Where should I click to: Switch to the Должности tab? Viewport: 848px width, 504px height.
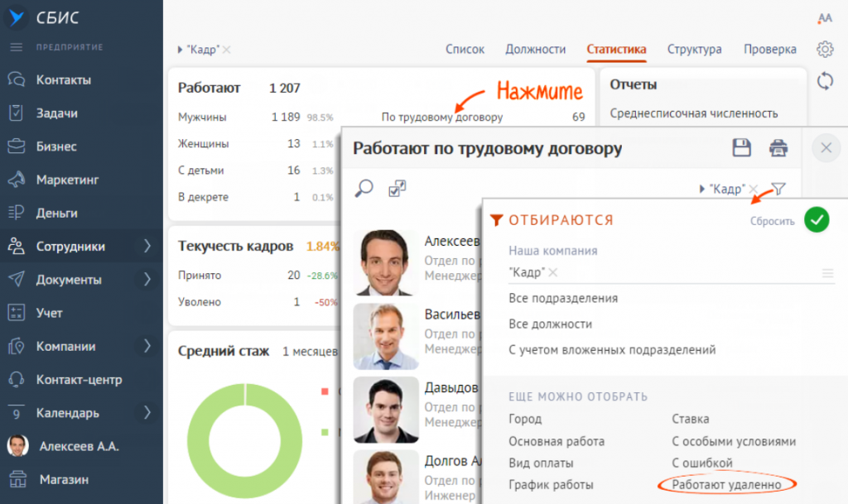(536, 49)
